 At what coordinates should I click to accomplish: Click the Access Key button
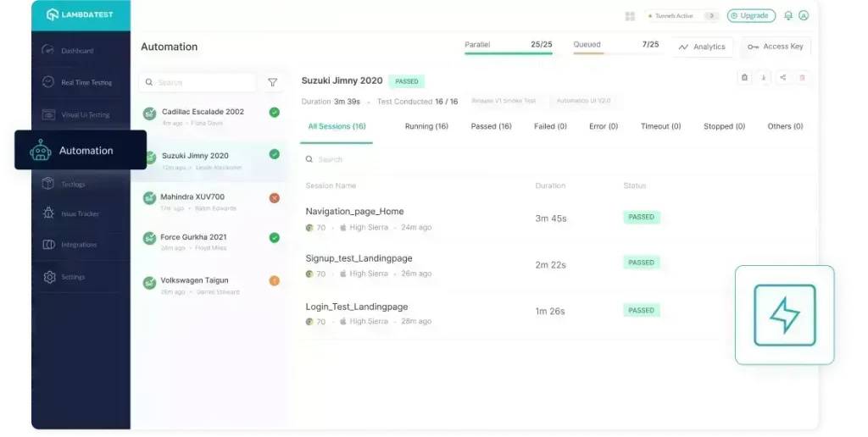[776, 47]
